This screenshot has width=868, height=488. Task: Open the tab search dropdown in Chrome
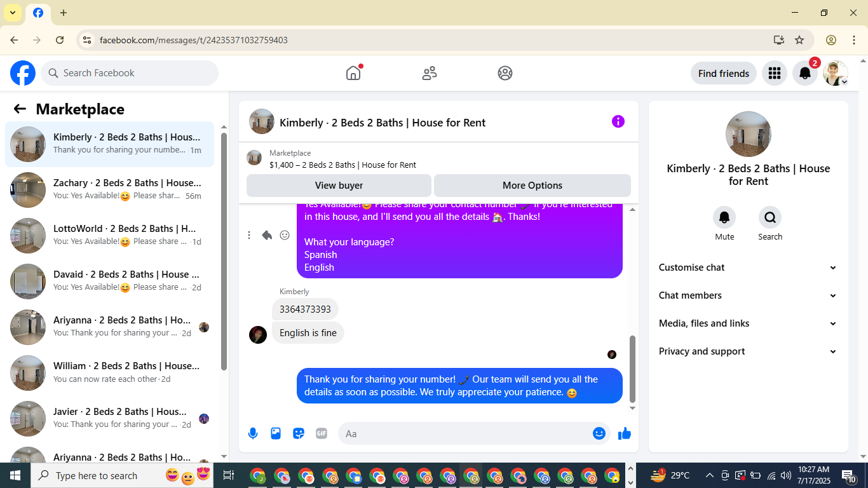12,13
